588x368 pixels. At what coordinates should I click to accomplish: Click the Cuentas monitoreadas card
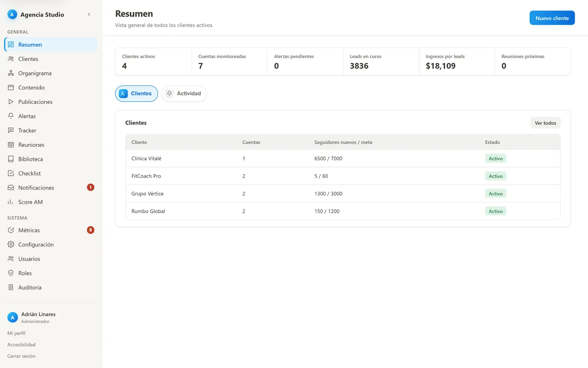click(229, 62)
